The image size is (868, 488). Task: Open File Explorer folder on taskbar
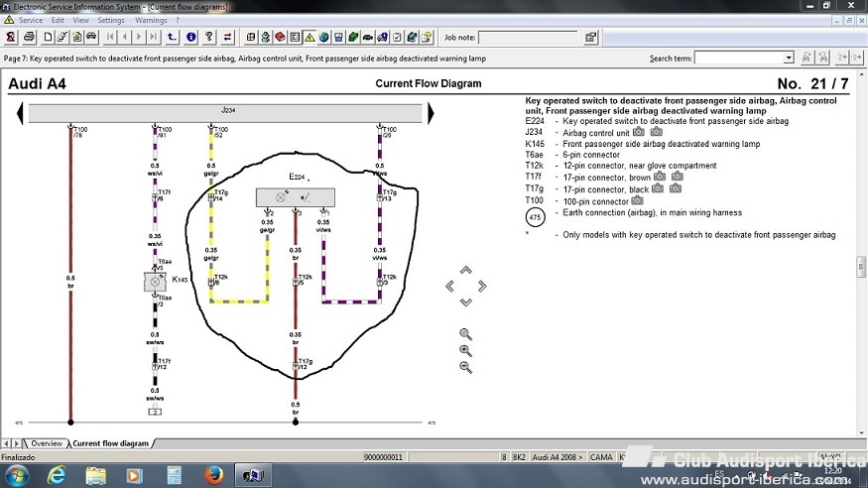point(96,475)
